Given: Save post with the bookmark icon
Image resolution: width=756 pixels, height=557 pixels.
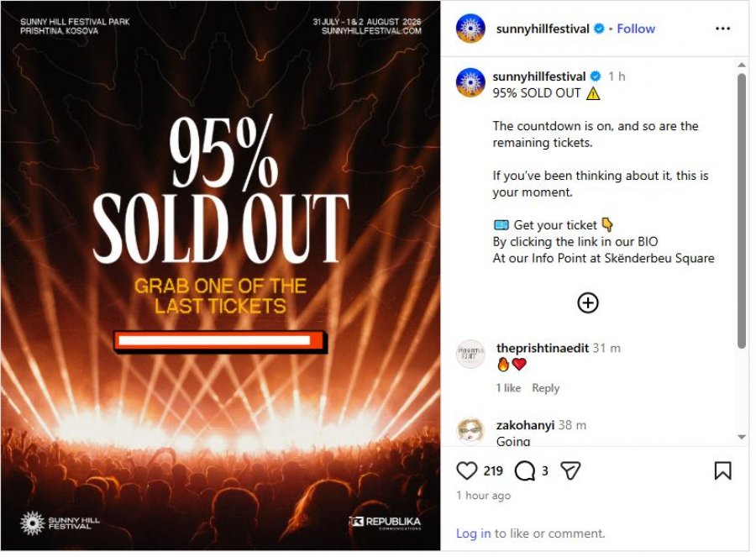Looking at the screenshot, I should (x=722, y=470).
